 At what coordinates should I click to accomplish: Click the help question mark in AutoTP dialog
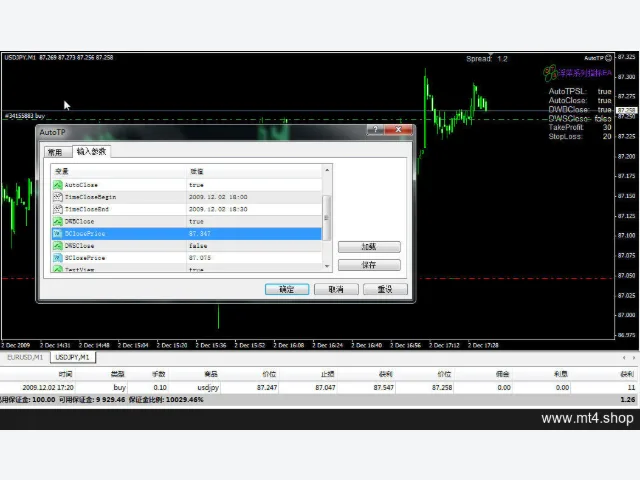376,129
